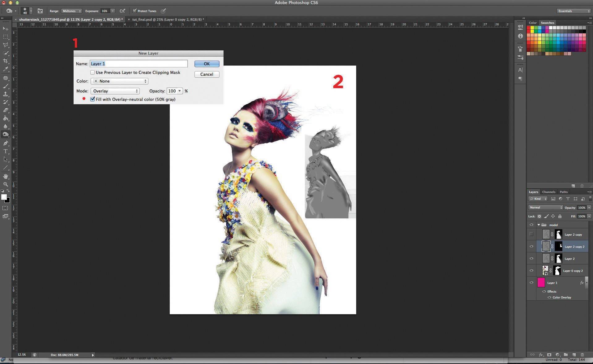Toggle Use Previous Layer Clipping Mask checkbox

click(92, 72)
